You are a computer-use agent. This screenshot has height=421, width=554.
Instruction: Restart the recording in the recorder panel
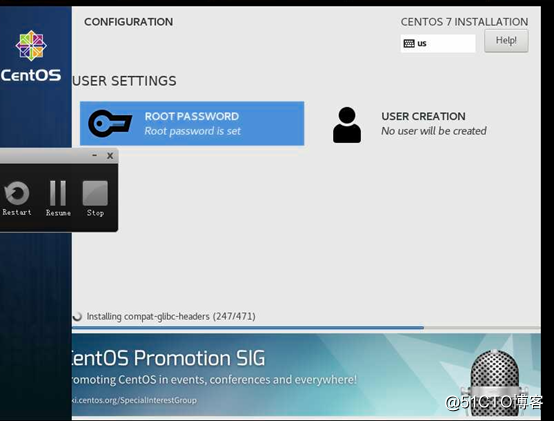tap(17, 198)
